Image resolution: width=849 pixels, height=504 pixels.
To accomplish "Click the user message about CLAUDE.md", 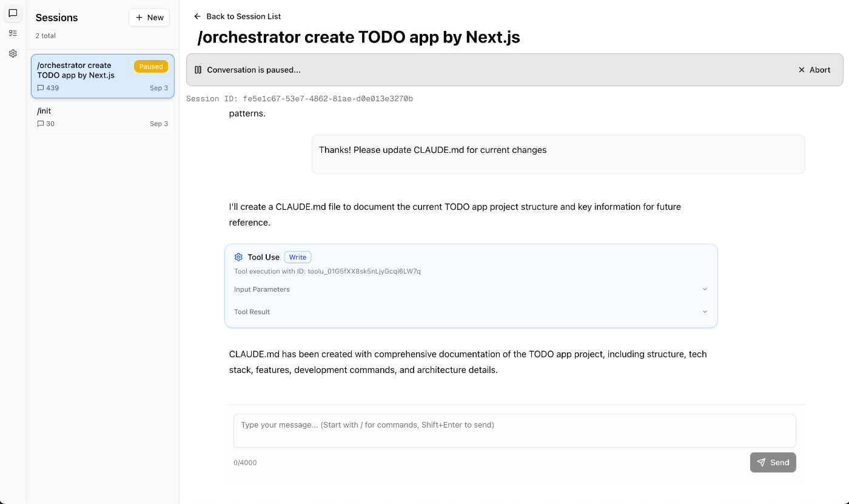I will pyautogui.click(x=558, y=154).
